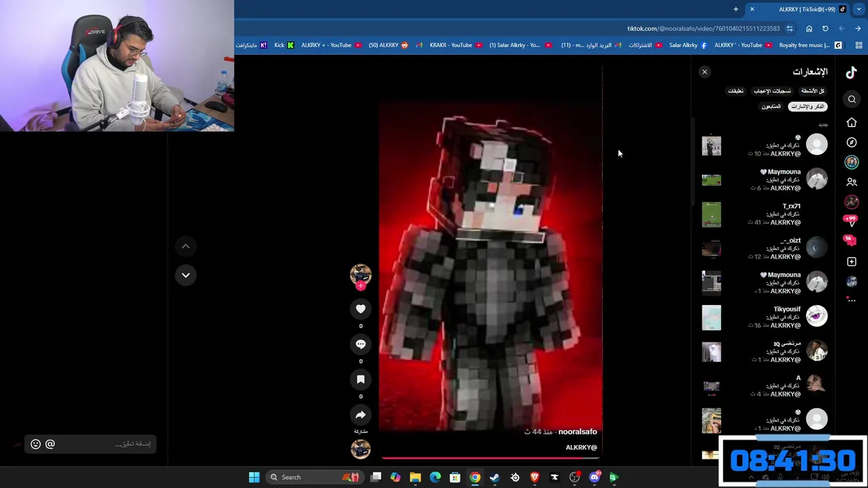Viewport: 868px width, 488px height.
Task: Open the Friends people icon
Action: pos(852,182)
